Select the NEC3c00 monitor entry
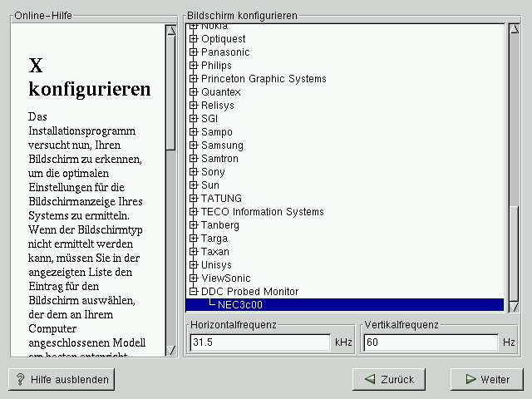This screenshot has height=399, width=532. pos(240,305)
